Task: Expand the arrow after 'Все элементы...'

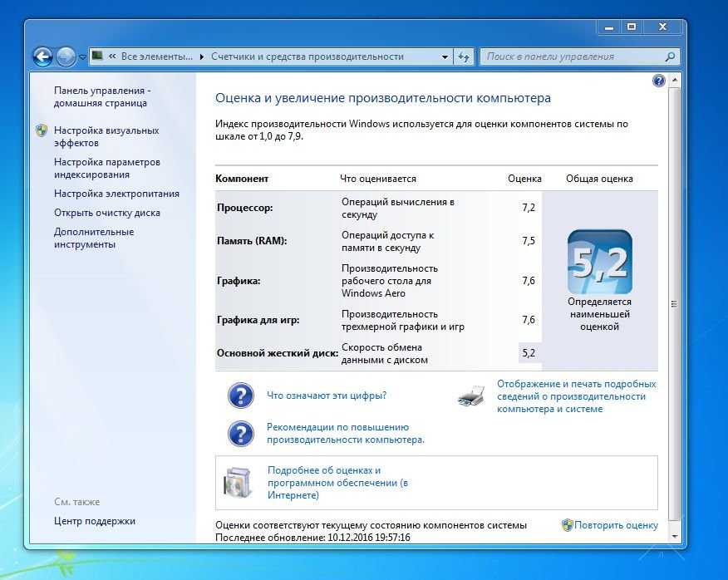Action: 202,57
